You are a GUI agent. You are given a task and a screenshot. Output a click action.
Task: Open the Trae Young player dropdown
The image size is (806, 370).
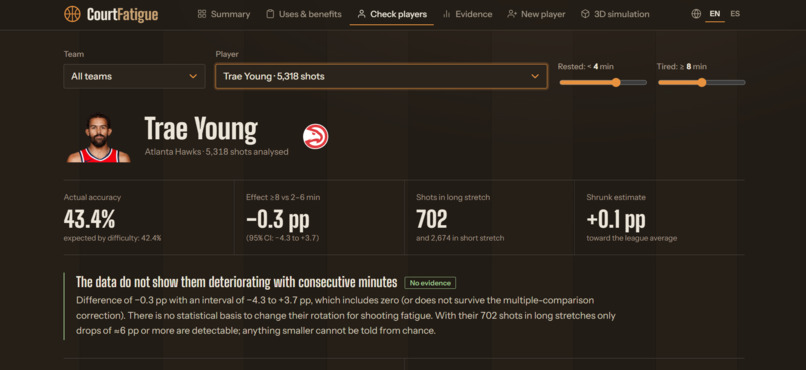tap(381, 77)
